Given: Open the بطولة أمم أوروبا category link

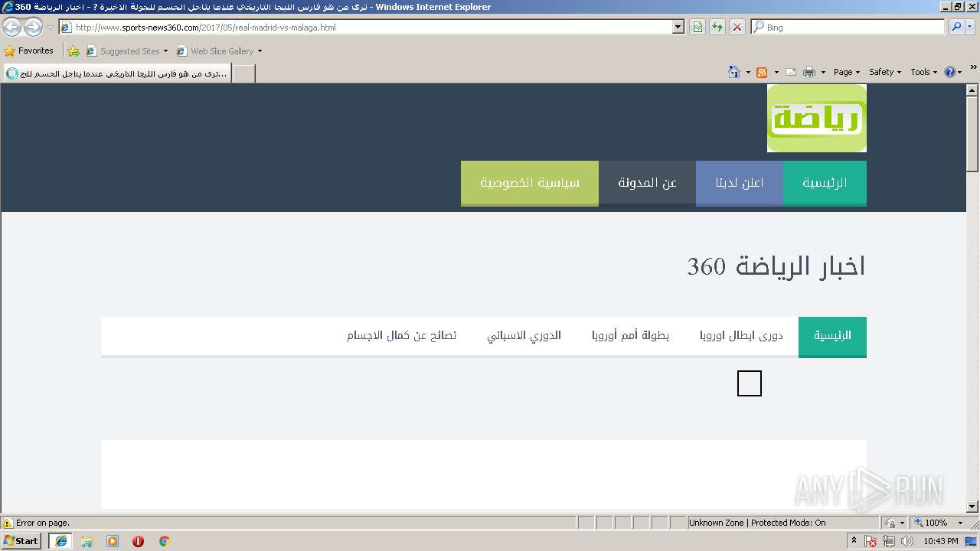Looking at the screenshot, I should coord(630,336).
